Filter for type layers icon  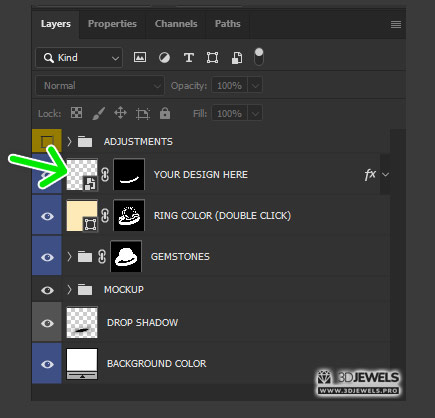(x=189, y=58)
